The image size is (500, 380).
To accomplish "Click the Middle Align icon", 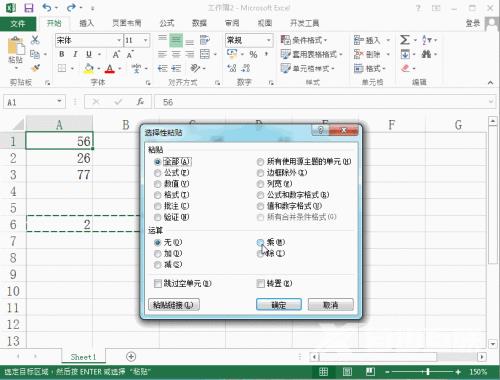I will tap(176, 40).
